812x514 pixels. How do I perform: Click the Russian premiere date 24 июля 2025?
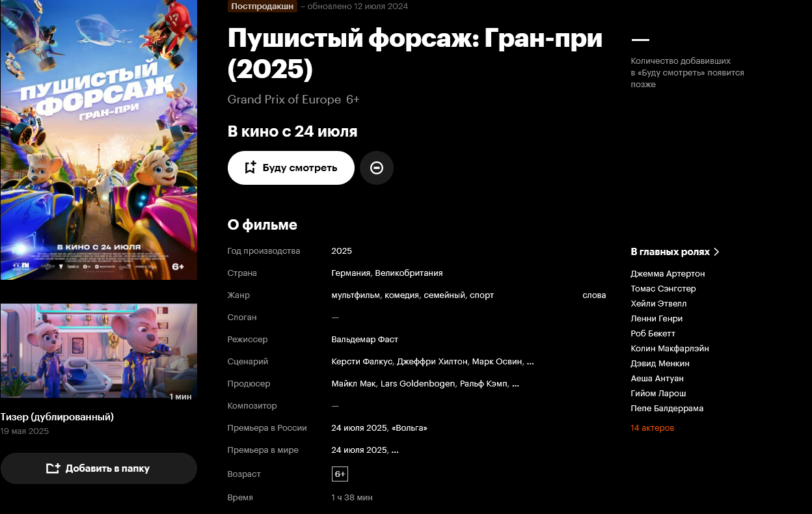[359, 428]
